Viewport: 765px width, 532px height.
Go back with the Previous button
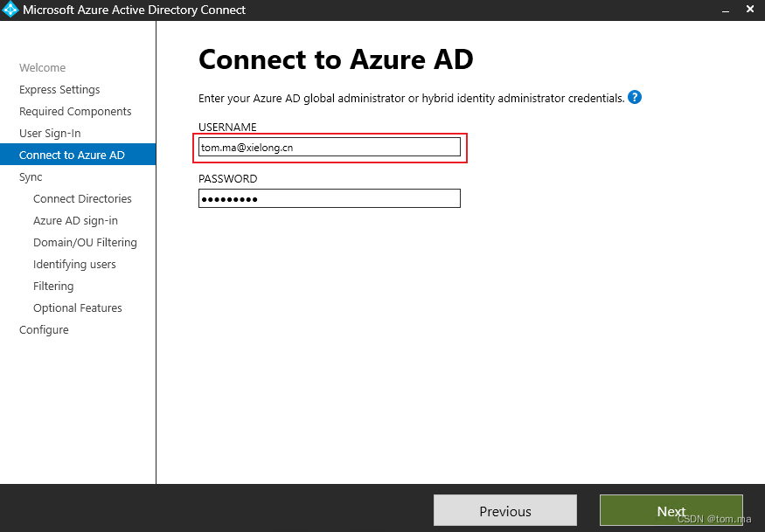pos(505,510)
